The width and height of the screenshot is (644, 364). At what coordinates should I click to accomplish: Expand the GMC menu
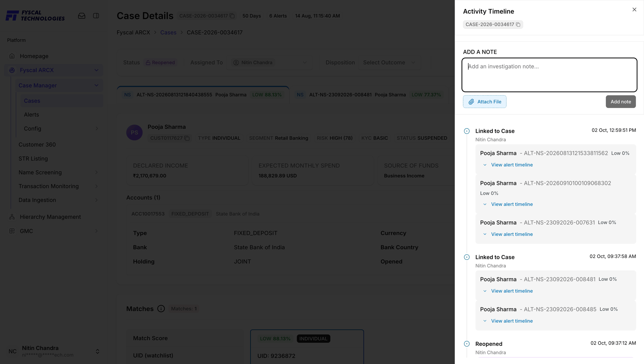(x=54, y=231)
